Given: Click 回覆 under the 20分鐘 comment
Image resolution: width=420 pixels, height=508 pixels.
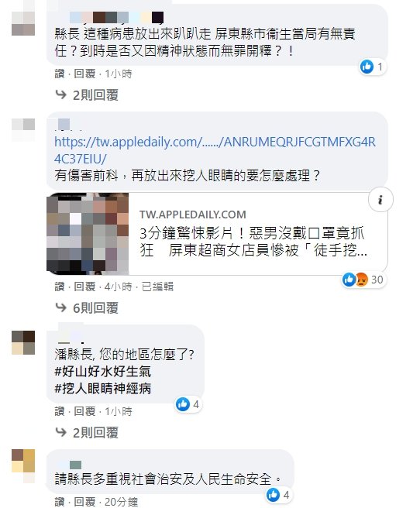Looking at the screenshot, I should (84, 502).
